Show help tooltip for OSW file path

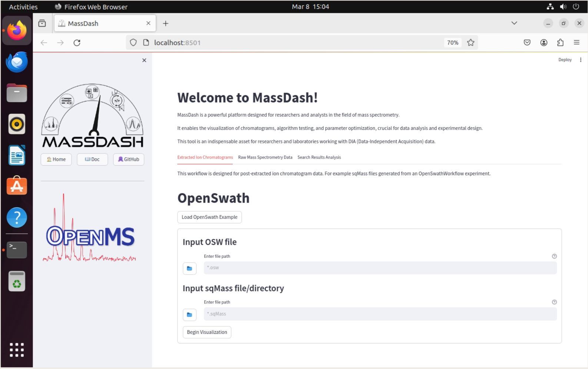click(554, 256)
